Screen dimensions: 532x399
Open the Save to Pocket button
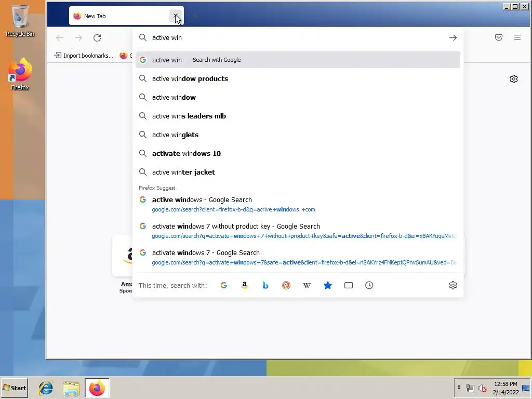pos(498,37)
